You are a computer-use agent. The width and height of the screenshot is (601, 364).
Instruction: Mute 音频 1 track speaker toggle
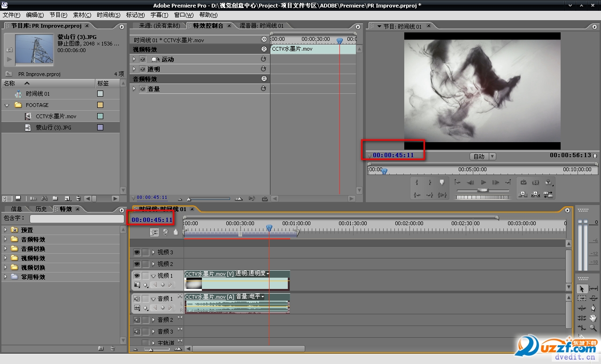[137, 299]
